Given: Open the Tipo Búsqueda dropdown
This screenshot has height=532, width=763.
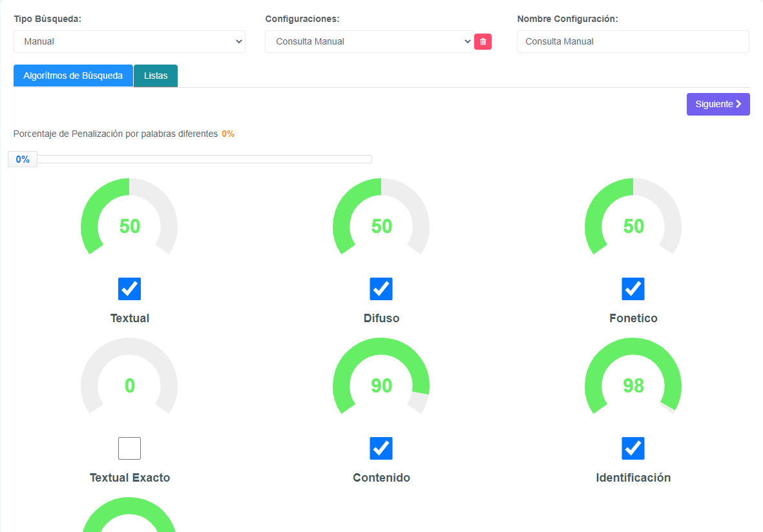Looking at the screenshot, I should [129, 41].
